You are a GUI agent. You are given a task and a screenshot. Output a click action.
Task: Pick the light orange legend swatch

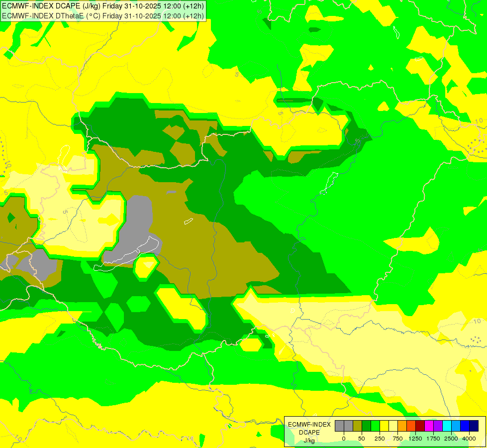tap(402, 426)
